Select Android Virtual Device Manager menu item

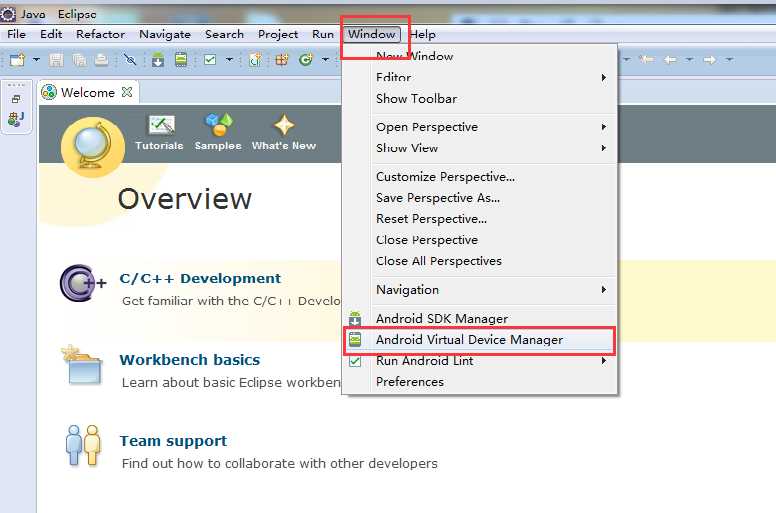[x=479, y=340]
